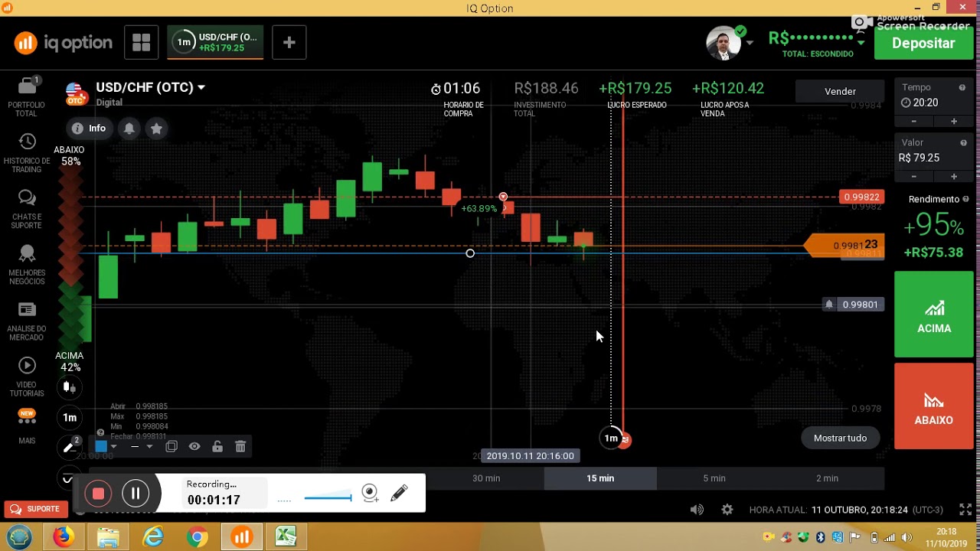Increase the Valor amount with plus
This screenshot has height=551, width=980.
954,176
